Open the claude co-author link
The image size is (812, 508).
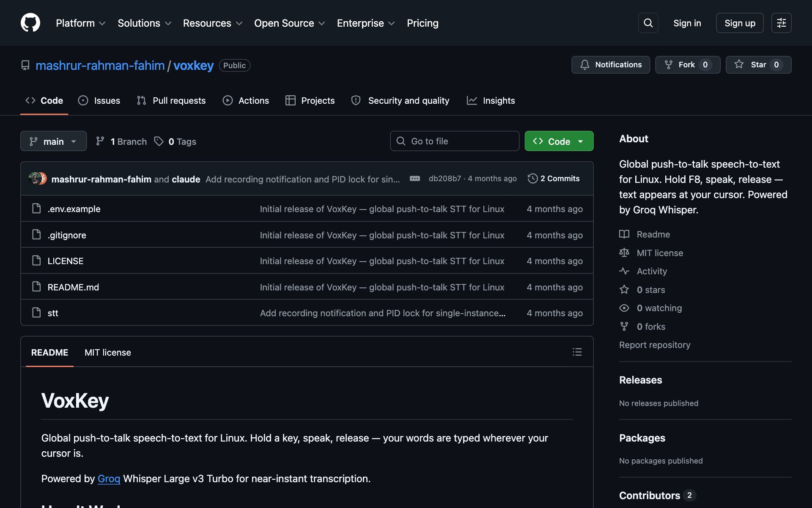186,179
